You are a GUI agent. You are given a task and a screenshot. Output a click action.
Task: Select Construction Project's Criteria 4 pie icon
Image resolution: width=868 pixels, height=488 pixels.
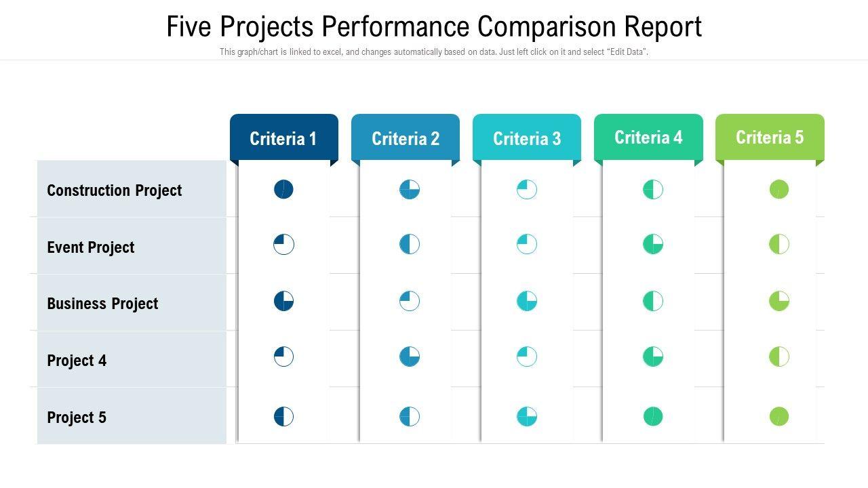pos(653,189)
